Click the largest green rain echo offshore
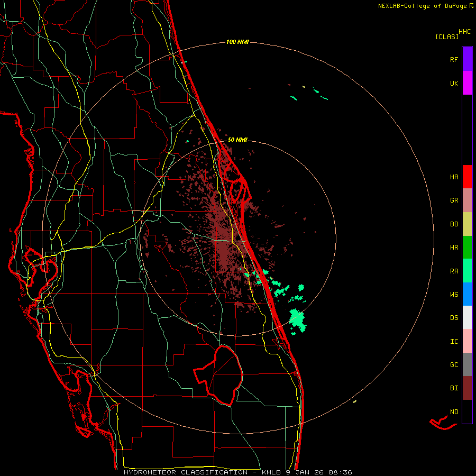The width and height of the screenshot is (476, 476). 297,321
